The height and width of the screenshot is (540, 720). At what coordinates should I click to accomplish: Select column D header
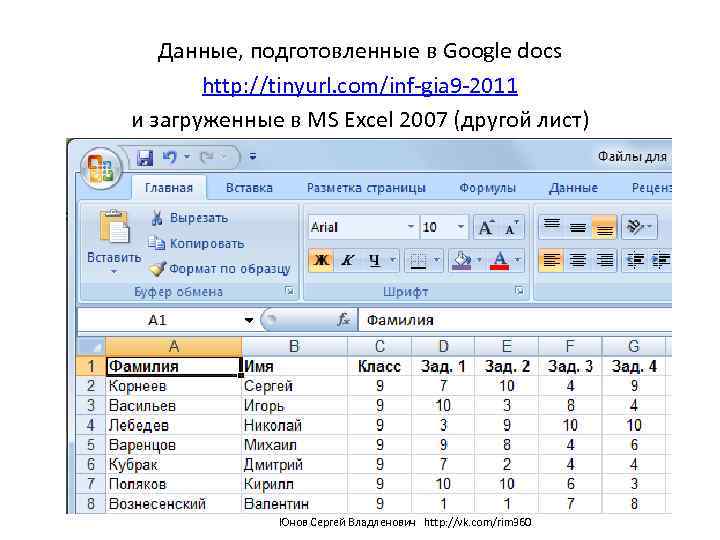coord(443,346)
